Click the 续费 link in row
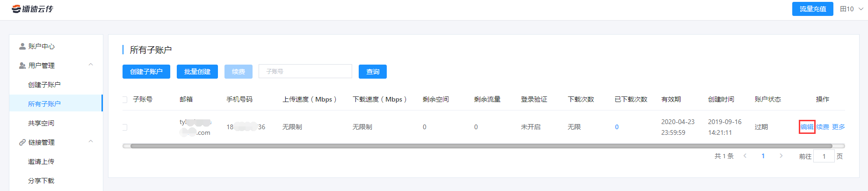868x191 pixels. tap(823, 127)
